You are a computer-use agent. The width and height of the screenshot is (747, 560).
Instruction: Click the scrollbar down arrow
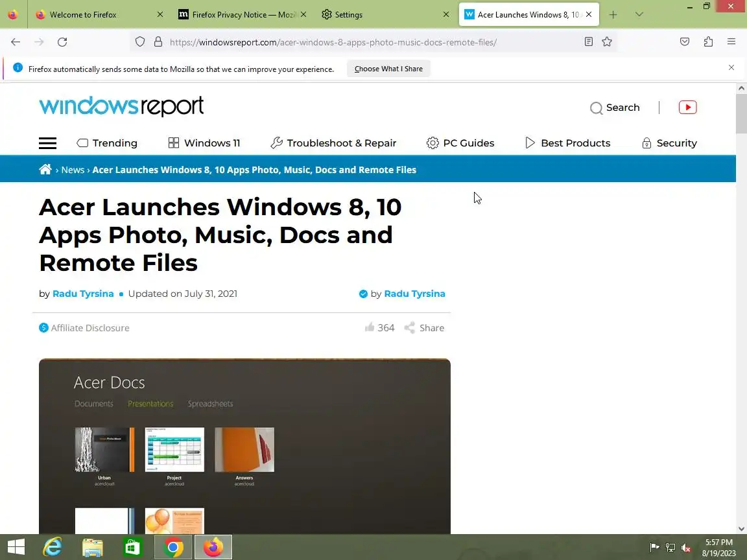[x=741, y=529]
